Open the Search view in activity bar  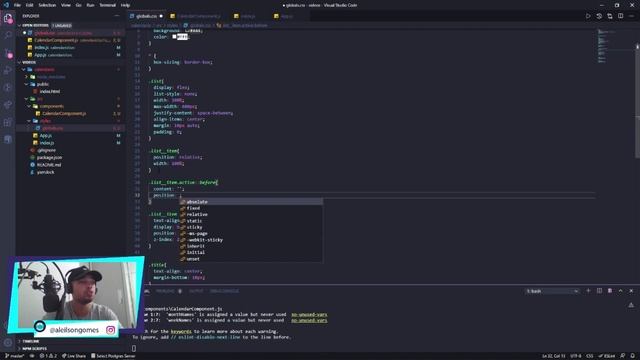click(8, 36)
